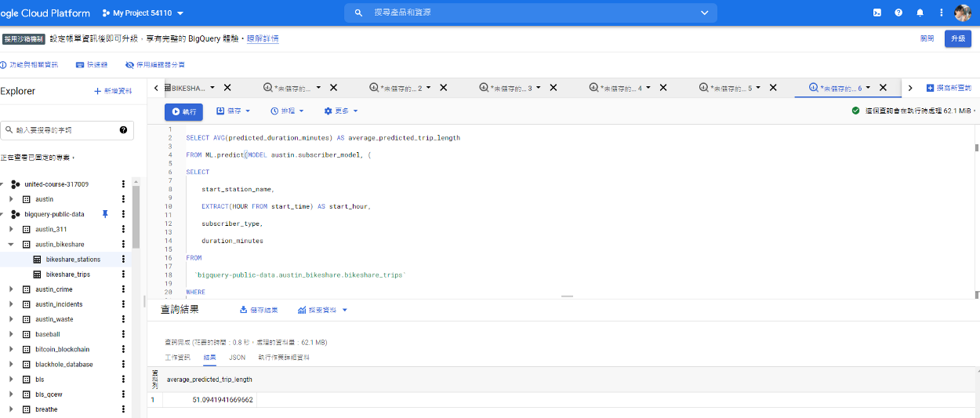Image resolution: width=980 pixels, height=418 pixels.
Task: Follow the 瞭解詳情 learn more link
Action: pos(263,38)
